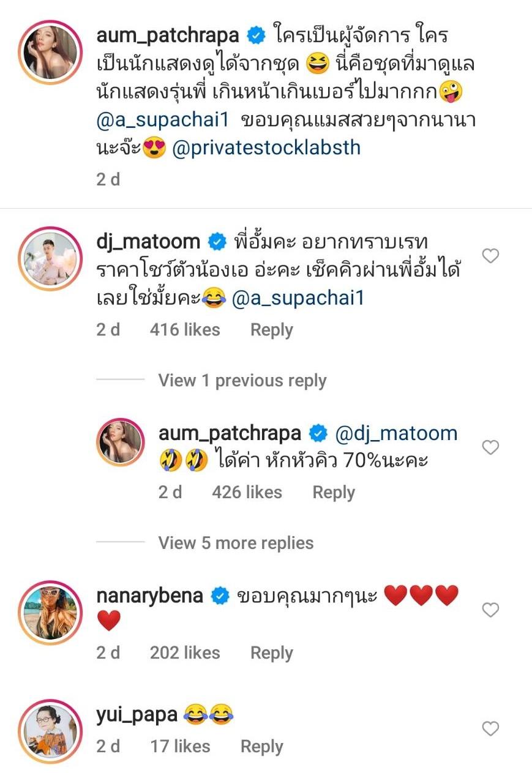This screenshot has height=773, width=532.
Task: Reply to aum_patchrapa's 70% comment
Action: [x=334, y=493]
